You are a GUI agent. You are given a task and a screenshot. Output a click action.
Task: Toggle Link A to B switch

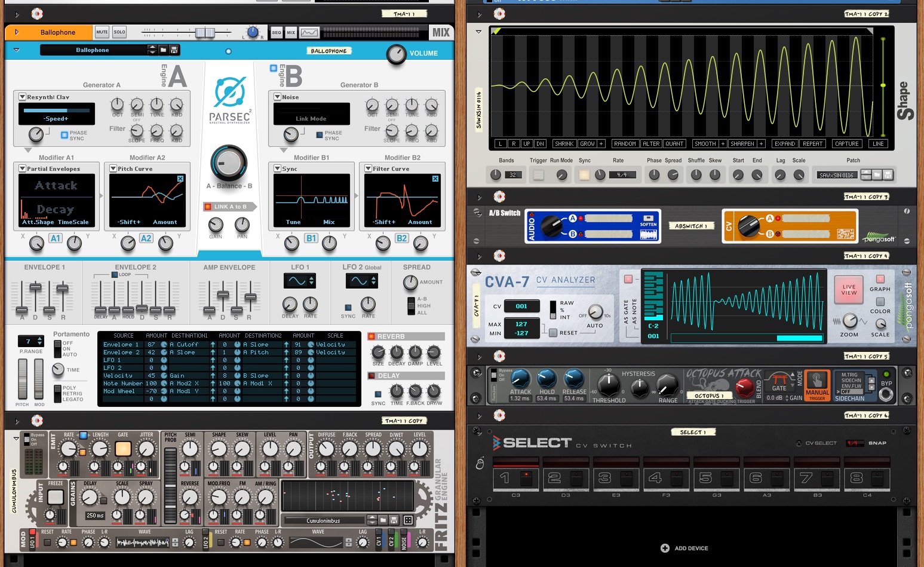(x=208, y=207)
